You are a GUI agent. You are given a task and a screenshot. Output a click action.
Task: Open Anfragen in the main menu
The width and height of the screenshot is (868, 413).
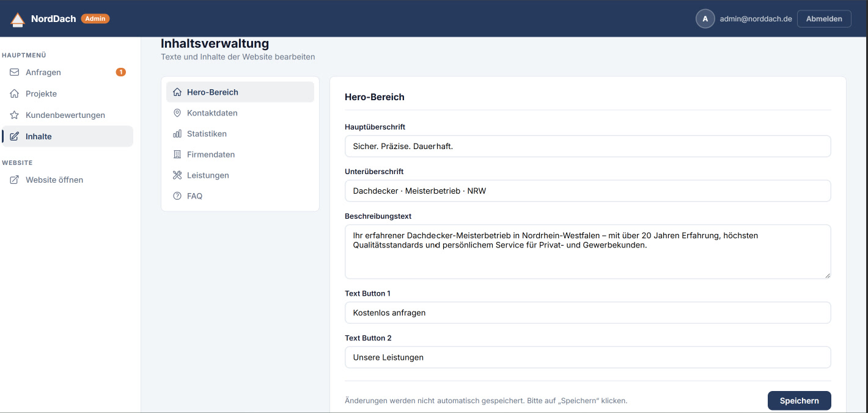[67, 72]
